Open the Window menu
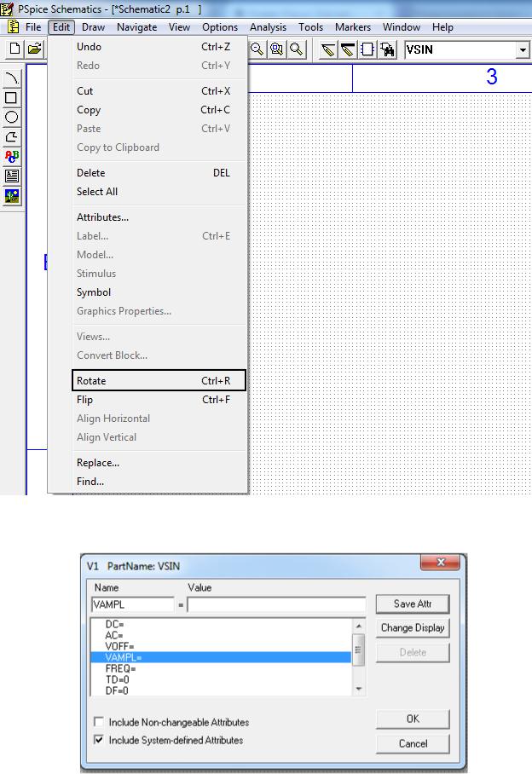The image size is (532, 774). point(402,27)
